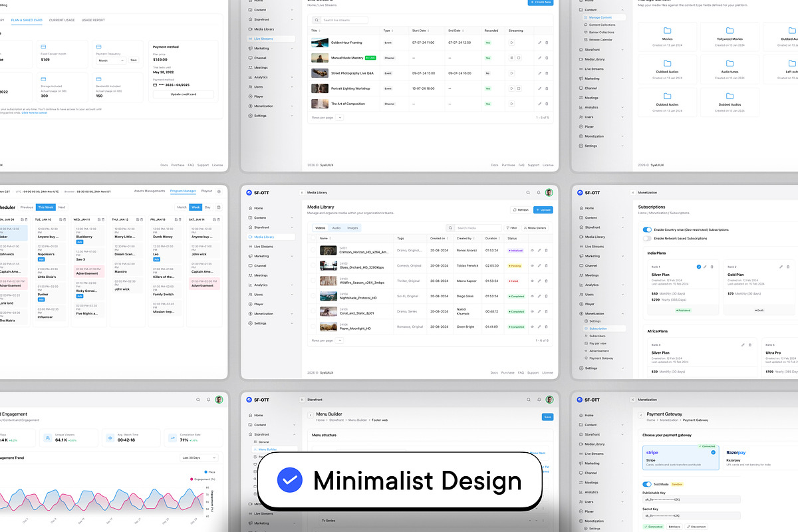The image size is (798, 532).
Task: Switch to the Images tab in Media Library
Action: pos(352,227)
